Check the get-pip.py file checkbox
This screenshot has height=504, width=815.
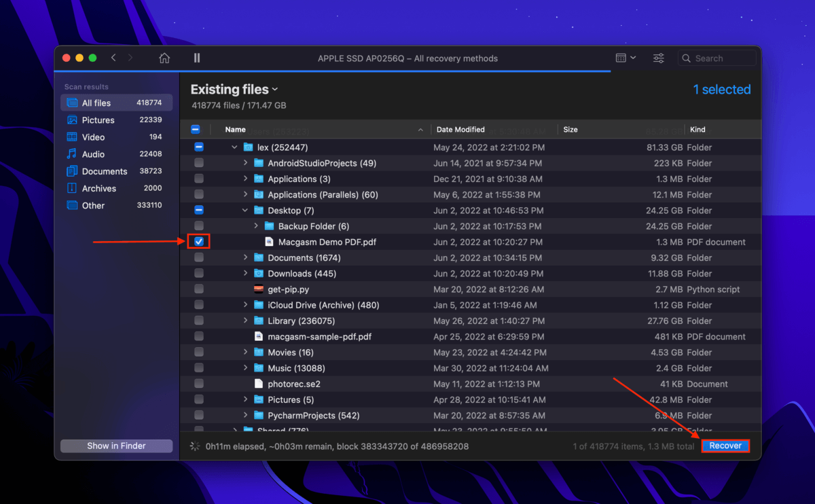pyautogui.click(x=198, y=289)
